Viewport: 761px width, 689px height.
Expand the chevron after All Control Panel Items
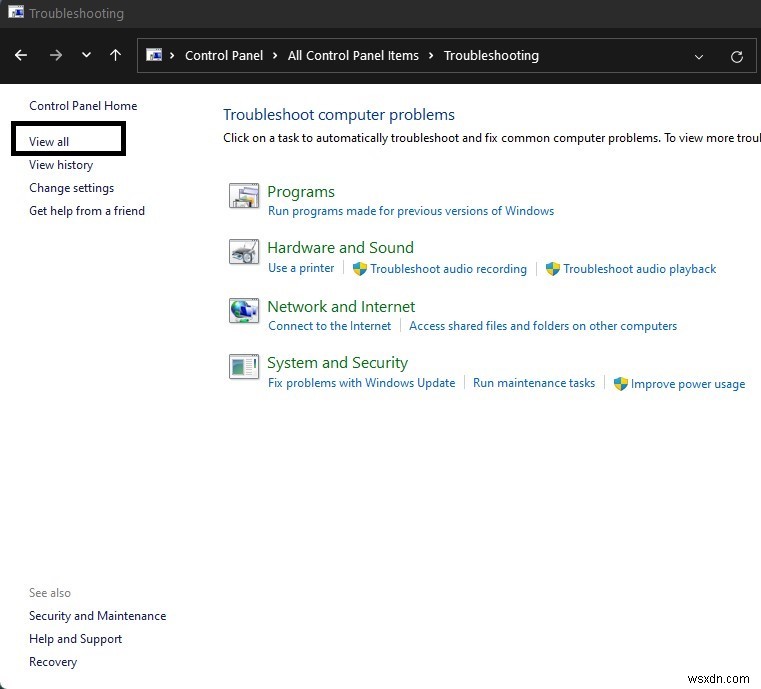click(431, 55)
